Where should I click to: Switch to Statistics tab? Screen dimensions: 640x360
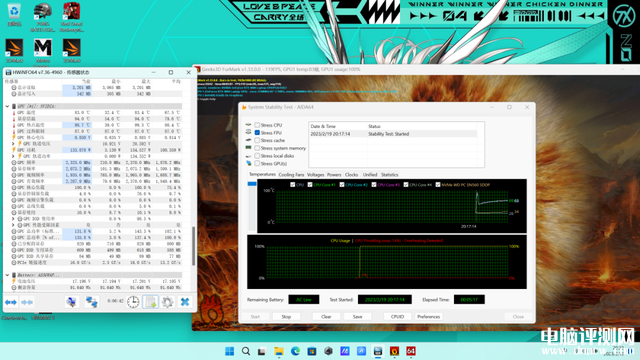[389, 175]
